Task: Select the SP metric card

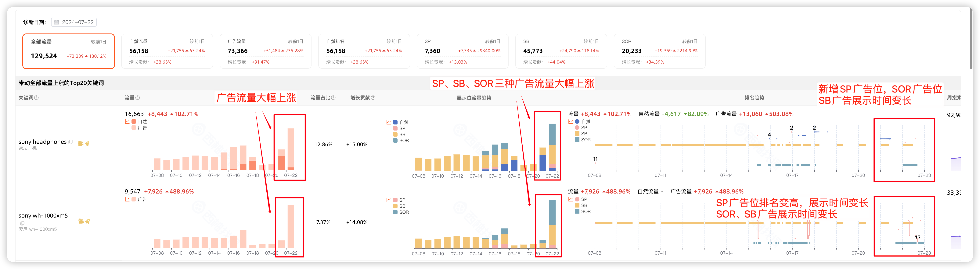Action: (x=463, y=51)
